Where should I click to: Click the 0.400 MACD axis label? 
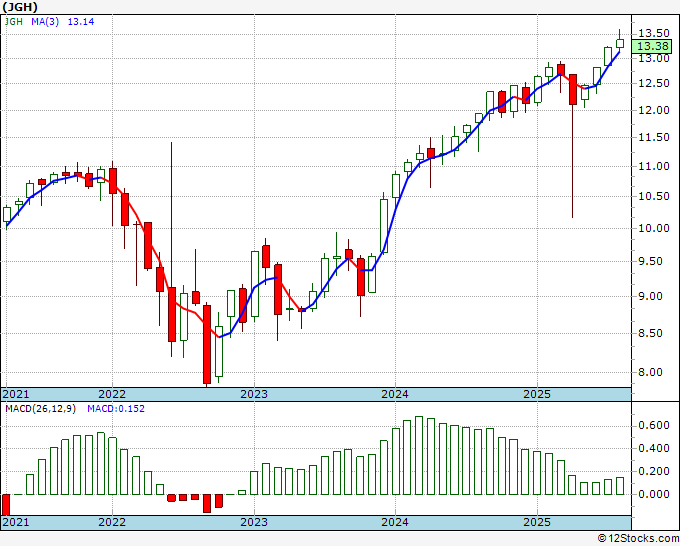click(654, 448)
